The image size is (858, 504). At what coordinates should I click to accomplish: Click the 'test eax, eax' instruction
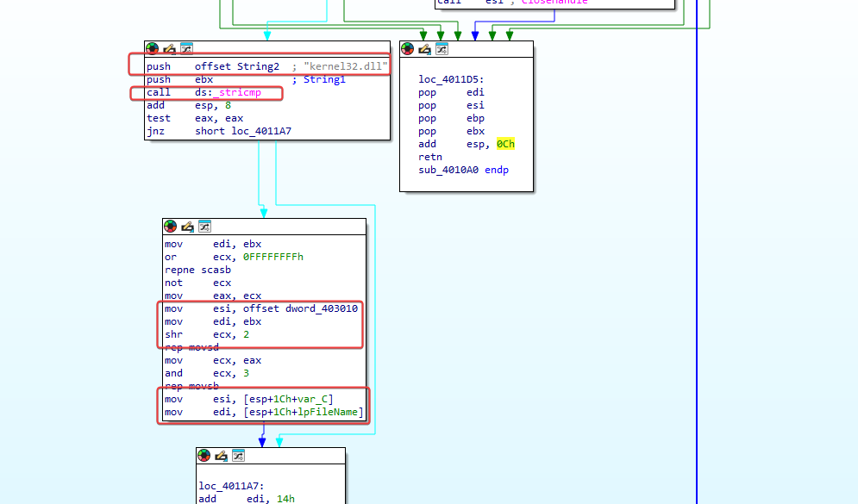(195, 118)
